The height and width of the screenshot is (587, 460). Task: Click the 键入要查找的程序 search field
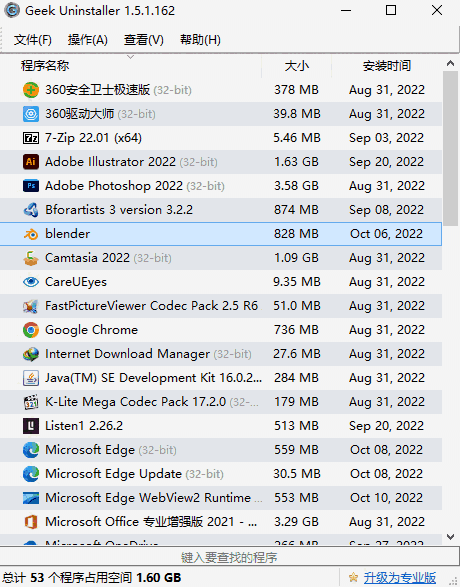click(x=229, y=557)
